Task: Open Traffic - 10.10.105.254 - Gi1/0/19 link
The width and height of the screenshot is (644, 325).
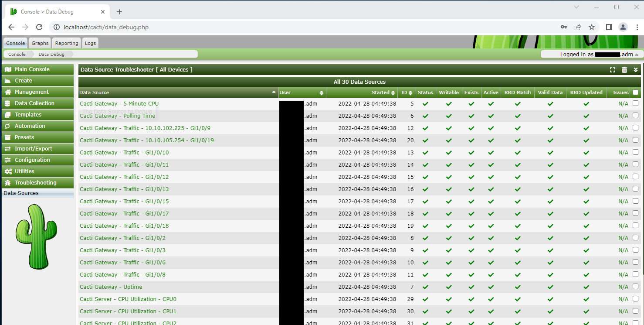Action: (x=147, y=140)
